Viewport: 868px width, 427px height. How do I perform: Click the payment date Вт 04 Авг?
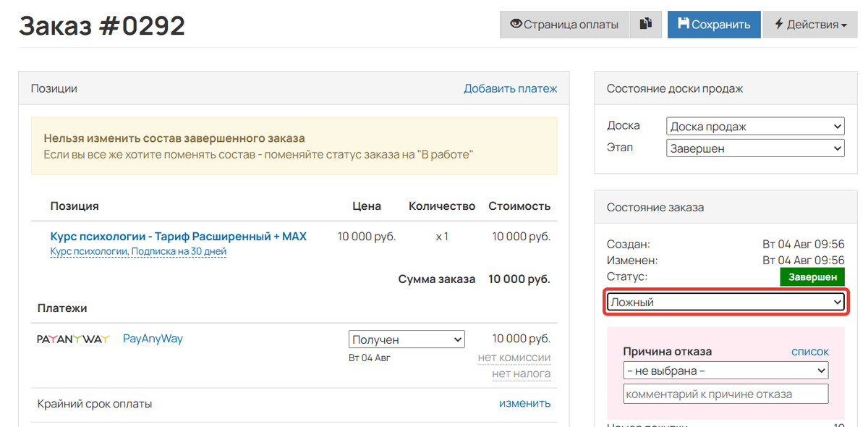tap(370, 358)
